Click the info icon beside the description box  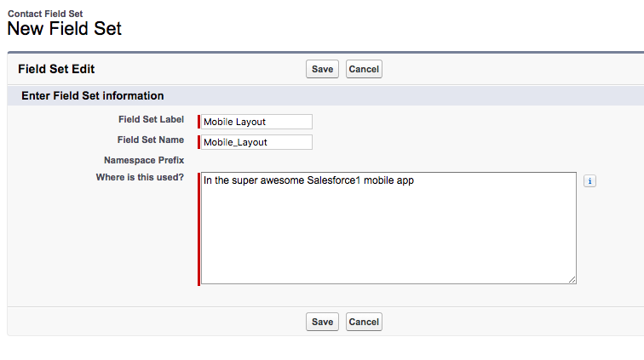589,181
